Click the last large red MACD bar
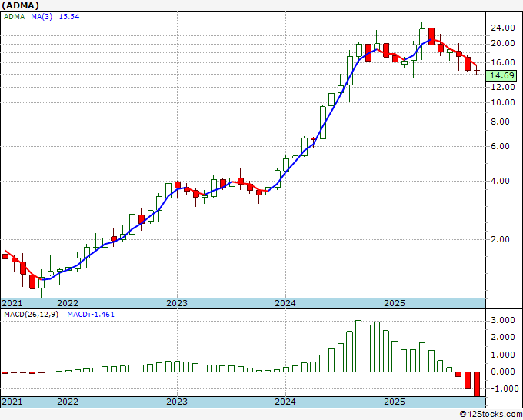 point(476,383)
